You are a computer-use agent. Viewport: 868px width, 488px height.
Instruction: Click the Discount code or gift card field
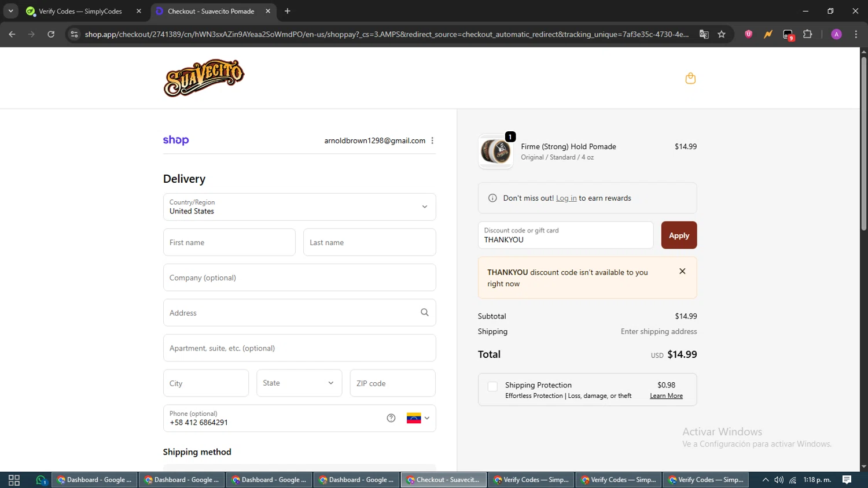pyautogui.click(x=565, y=235)
